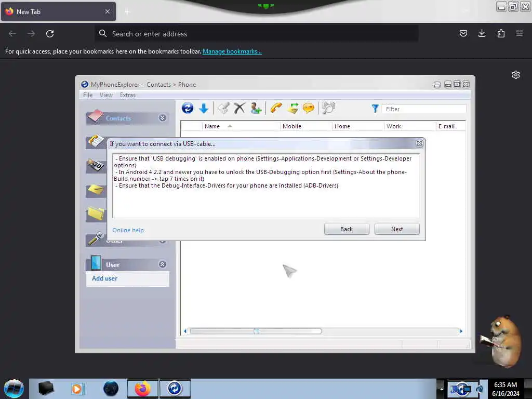Click the Home column header
Viewport: 532px width, 399px height.
(358, 126)
